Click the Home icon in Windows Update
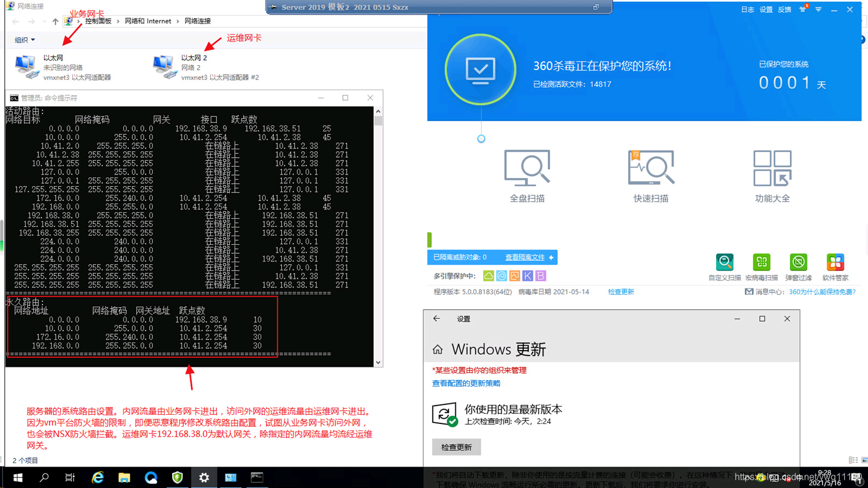Image resolution: width=868 pixels, height=488 pixels. tap(438, 350)
